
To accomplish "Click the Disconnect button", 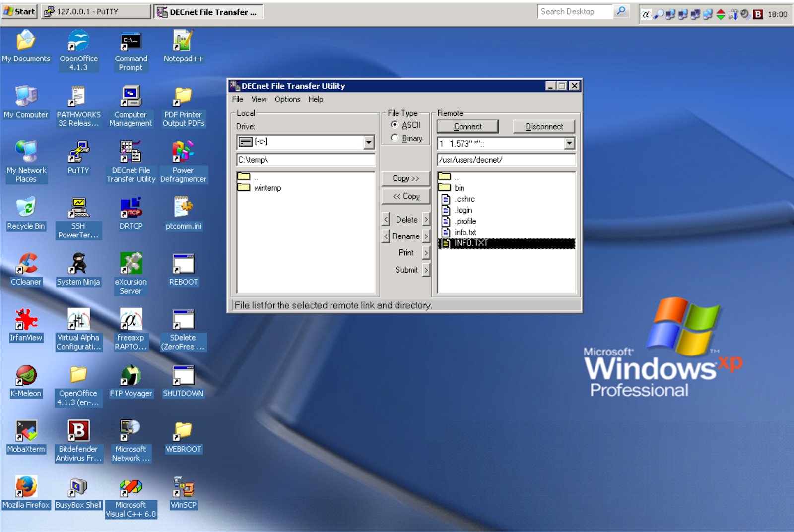I will click(x=544, y=126).
